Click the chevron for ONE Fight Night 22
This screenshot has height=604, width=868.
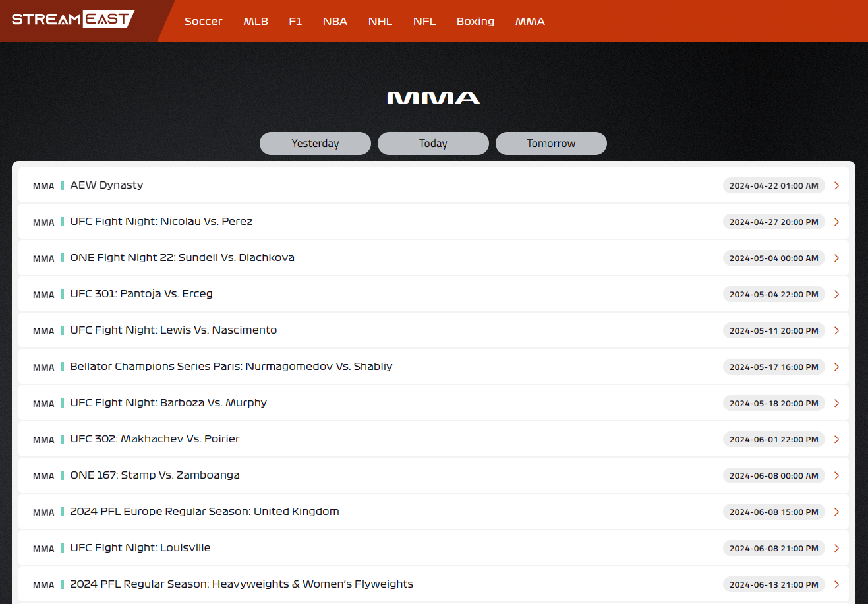pyautogui.click(x=836, y=258)
